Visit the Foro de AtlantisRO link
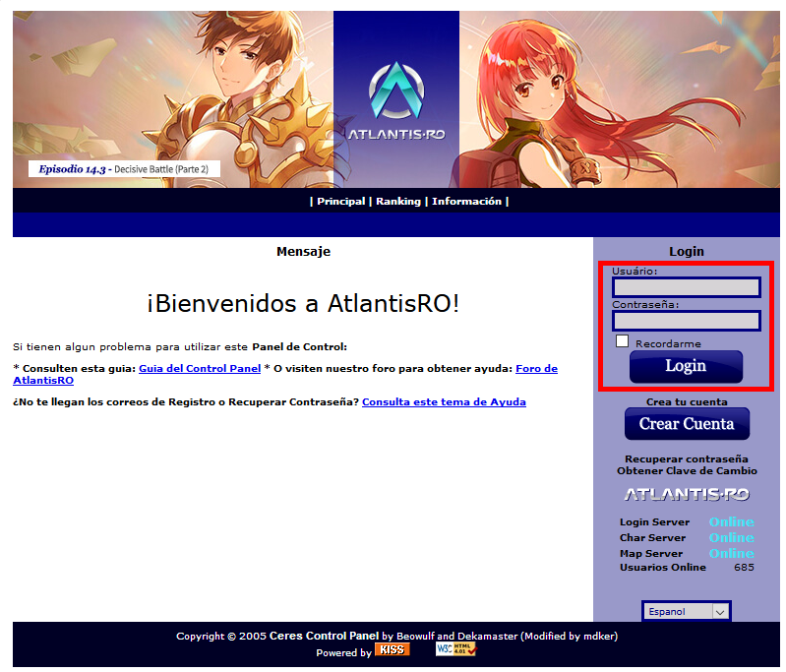Image resolution: width=786 pixels, height=672 pixels. [x=536, y=369]
